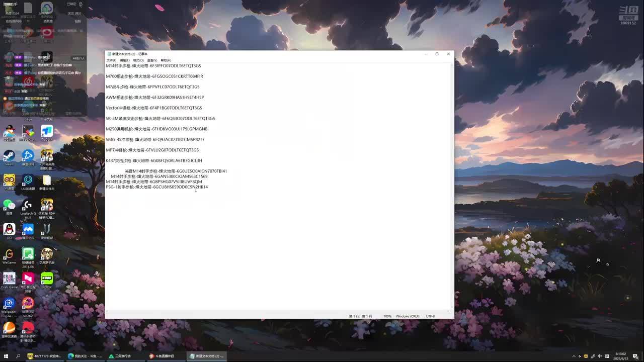Open the Crab Game desktop shortcut
Screen dimensions: 644x362
click(x=9, y=281)
